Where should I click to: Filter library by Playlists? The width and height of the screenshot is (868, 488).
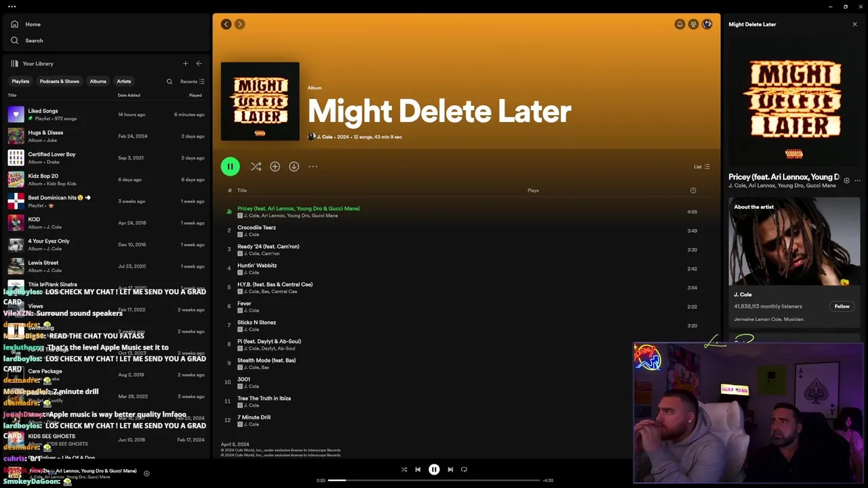20,81
